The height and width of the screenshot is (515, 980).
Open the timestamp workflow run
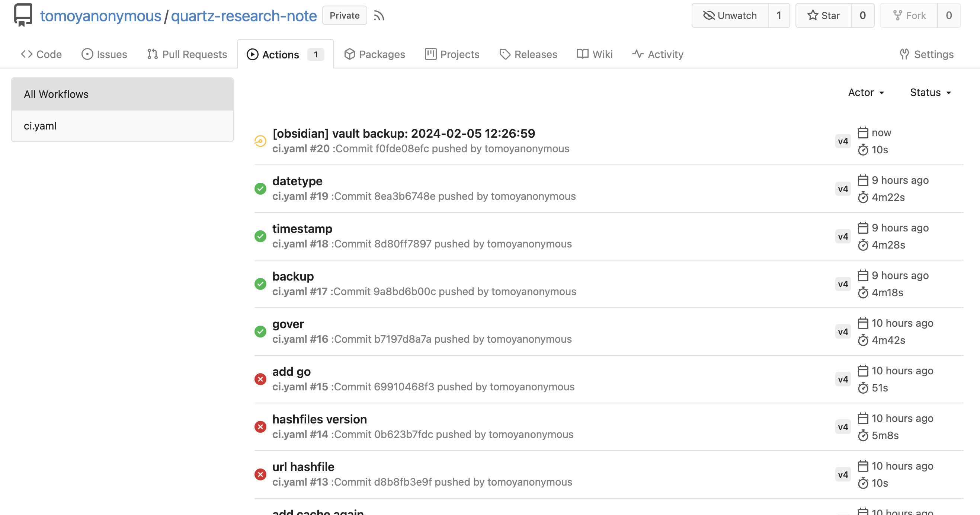(302, 228)
